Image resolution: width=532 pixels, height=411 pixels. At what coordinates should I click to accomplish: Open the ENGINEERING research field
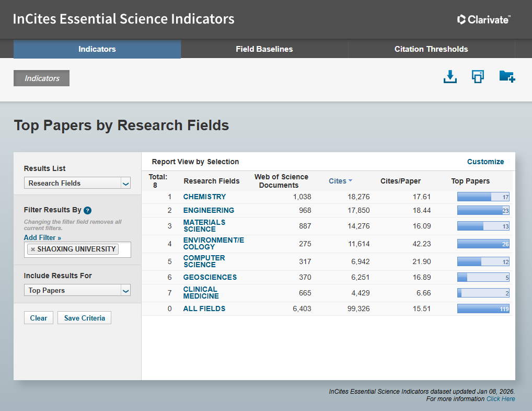coord(209,210)
